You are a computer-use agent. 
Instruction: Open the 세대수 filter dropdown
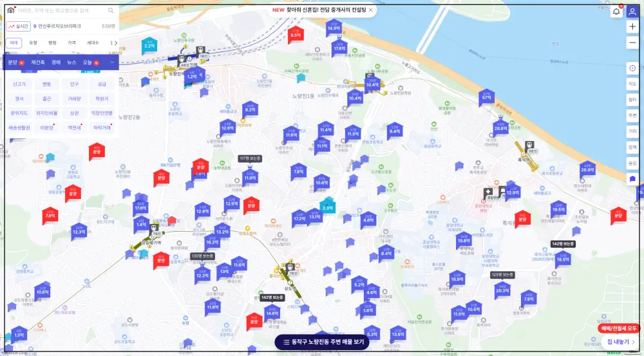click(x=93, y=42)
